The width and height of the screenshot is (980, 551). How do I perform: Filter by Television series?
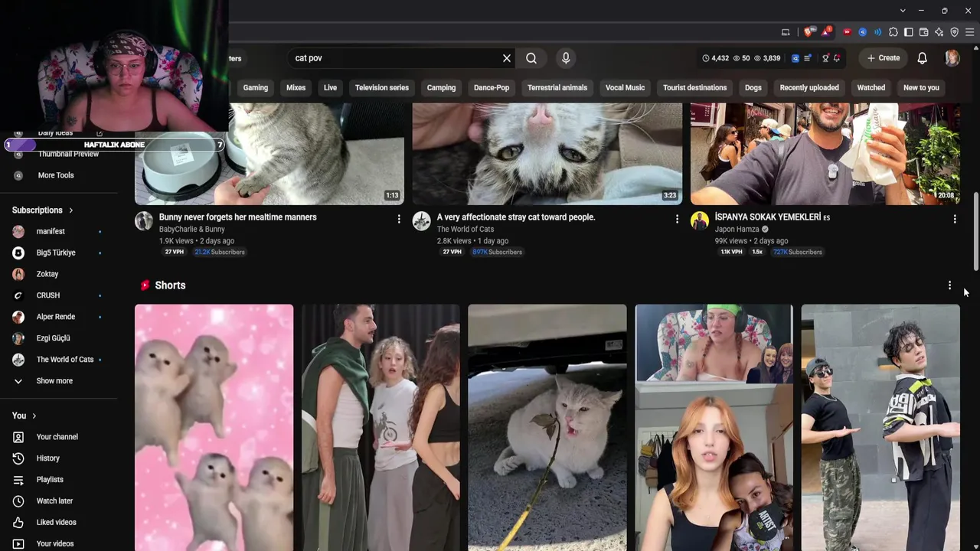[382, 88]
